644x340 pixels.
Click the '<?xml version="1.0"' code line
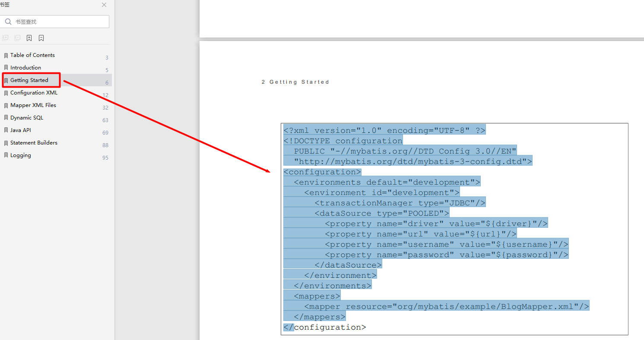pos(384,130)
